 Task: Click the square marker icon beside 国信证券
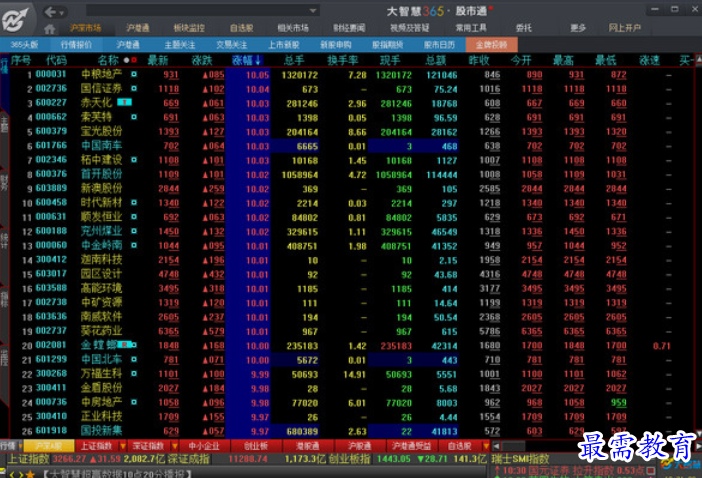tap(134, 89)
